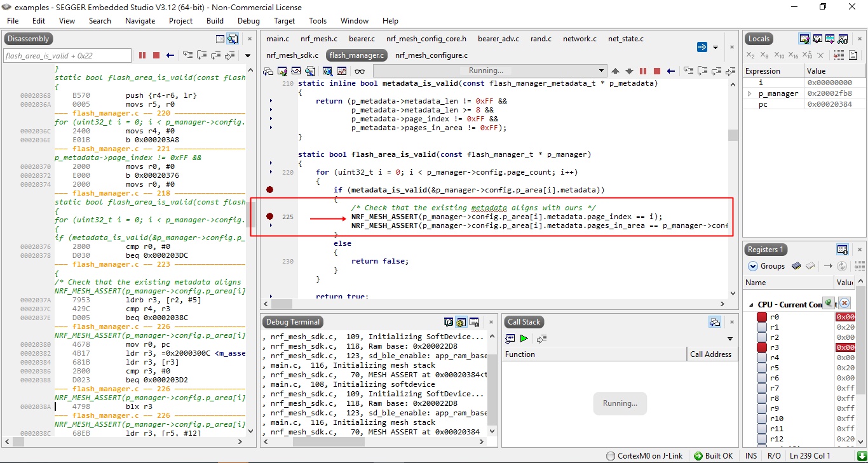
Task: Click the Disassembly window layout icon
Action: point(220,39)
